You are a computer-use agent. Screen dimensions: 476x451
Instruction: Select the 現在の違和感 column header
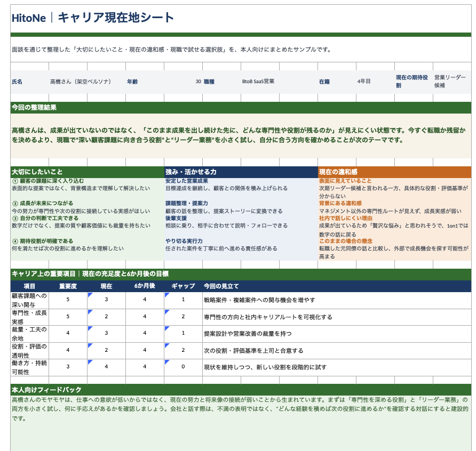(394, 172)
